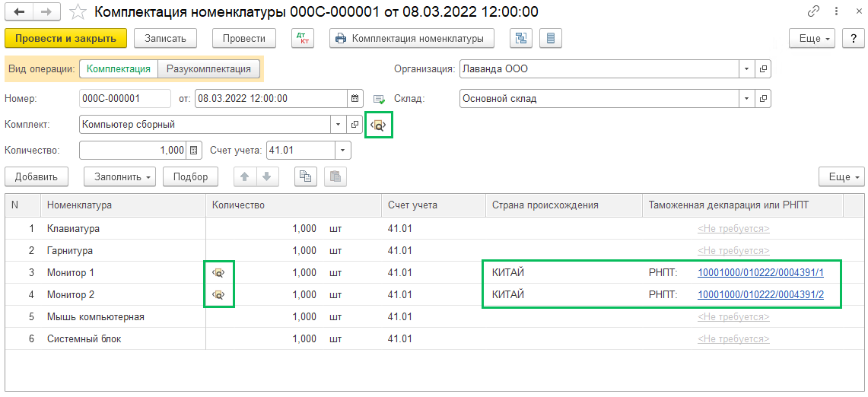Select the Комплектация operation type

[x=119, y=69]
